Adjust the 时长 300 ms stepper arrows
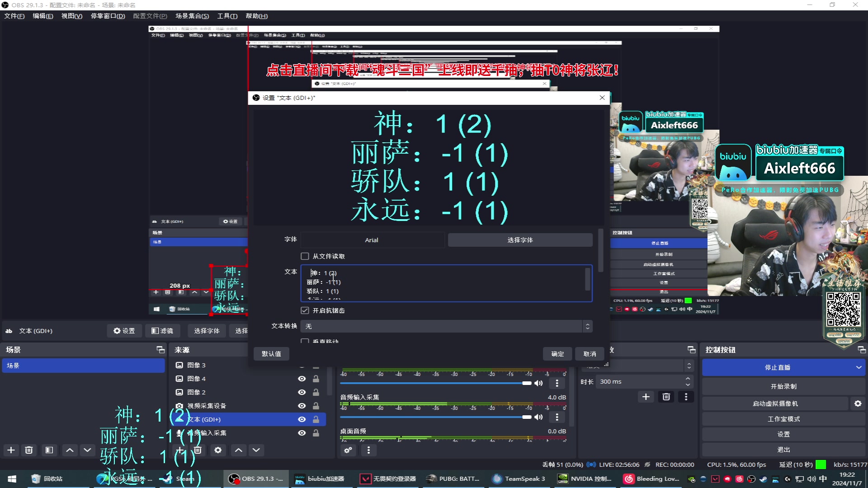 688,382
